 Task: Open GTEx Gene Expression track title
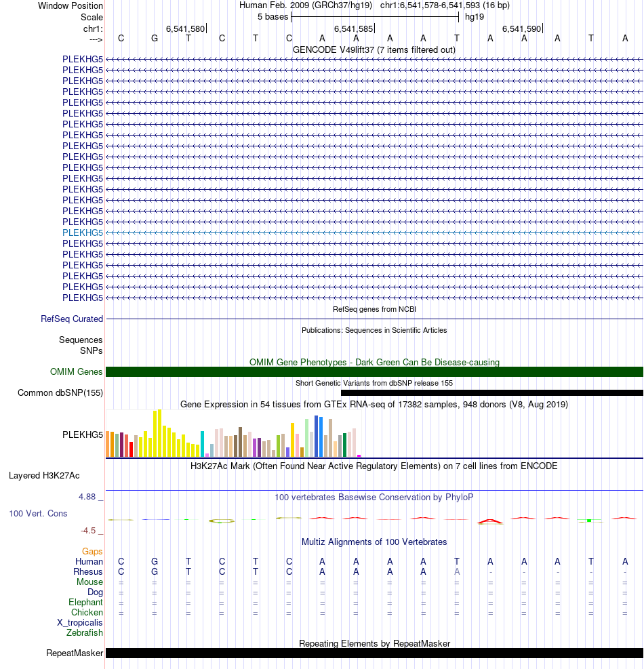(x=374, y=405)
